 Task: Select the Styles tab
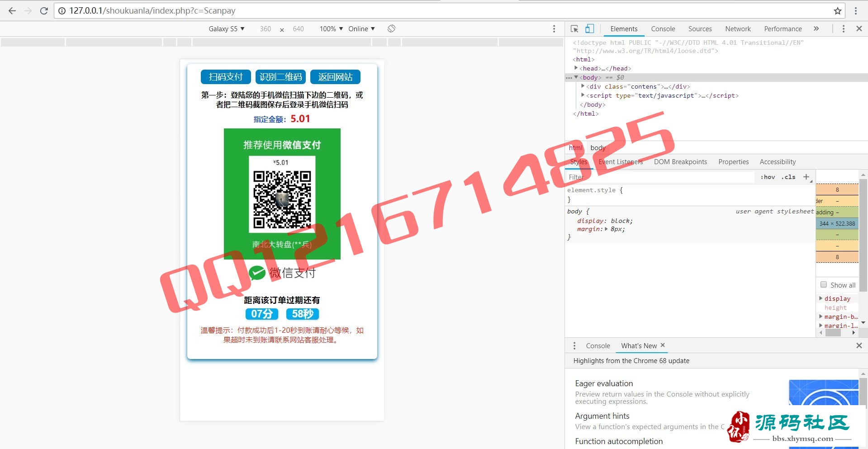pos(579,162)
